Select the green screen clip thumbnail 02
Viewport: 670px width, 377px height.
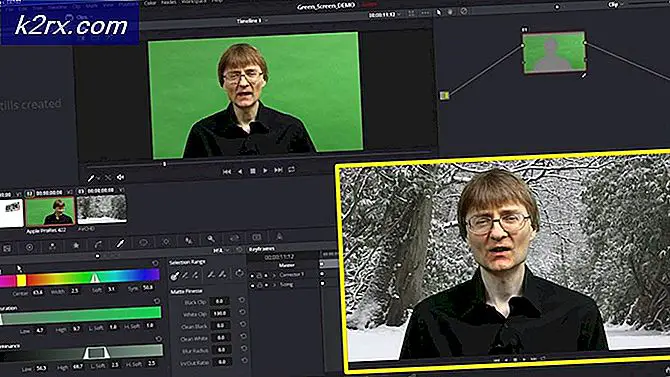(x=50, y=211)
